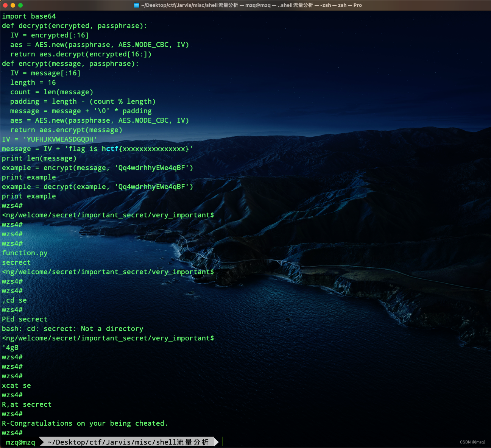This screenshot has width=491, height=448.
Task: Click the bash cd secrect Not a directory error
Action: pyautogui.click(x=73, y=328)
